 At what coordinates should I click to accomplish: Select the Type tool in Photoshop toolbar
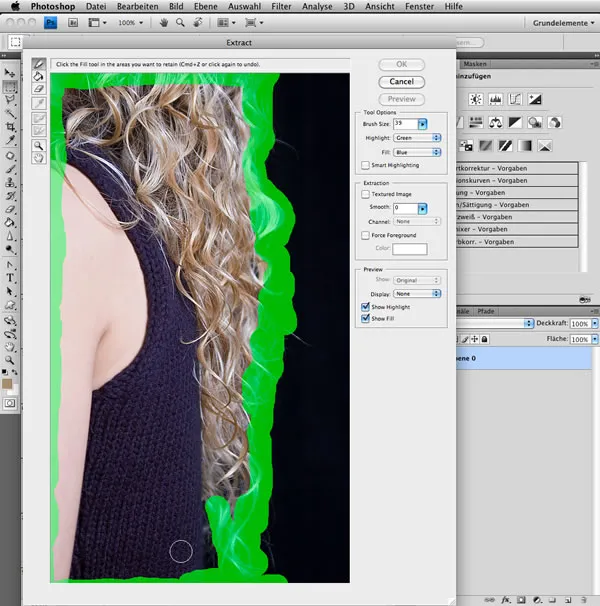coord(10,277)
